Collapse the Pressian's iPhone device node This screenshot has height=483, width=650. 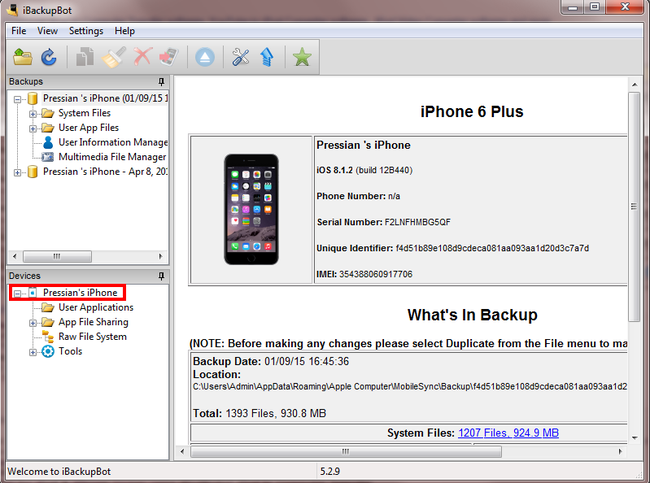point(18,293)
